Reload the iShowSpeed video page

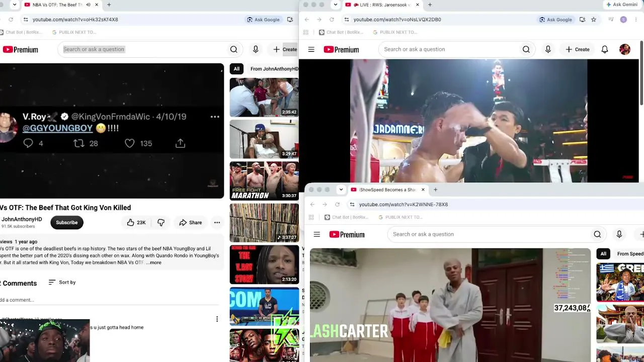point(337,204)
